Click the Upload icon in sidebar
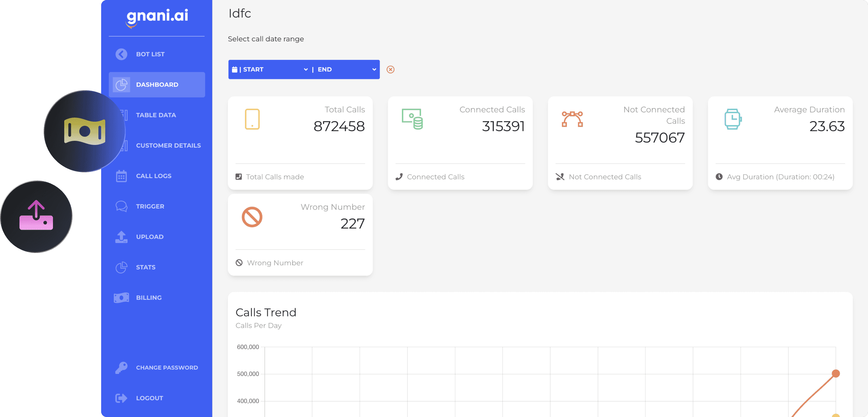868x417 pixels. coord(121,237)
